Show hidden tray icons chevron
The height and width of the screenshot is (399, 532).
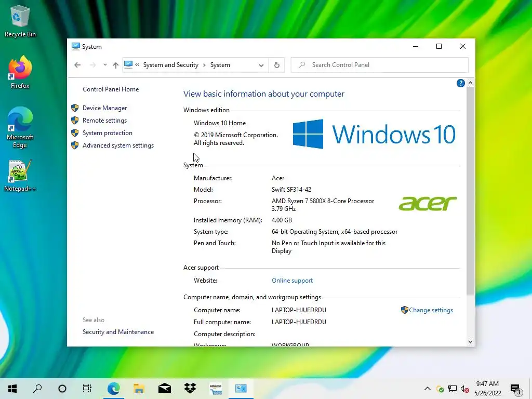[x=428, y=389]
